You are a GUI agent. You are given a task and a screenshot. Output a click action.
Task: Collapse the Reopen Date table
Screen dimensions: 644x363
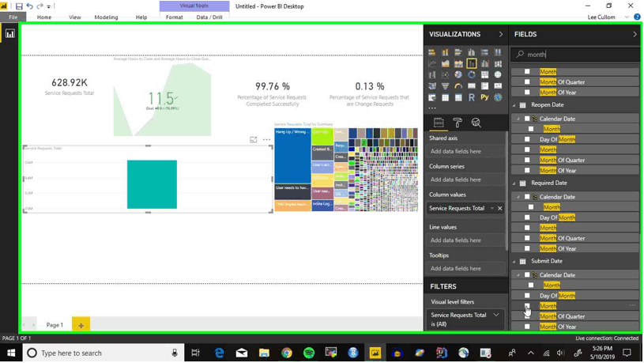(x=514, y=105)
